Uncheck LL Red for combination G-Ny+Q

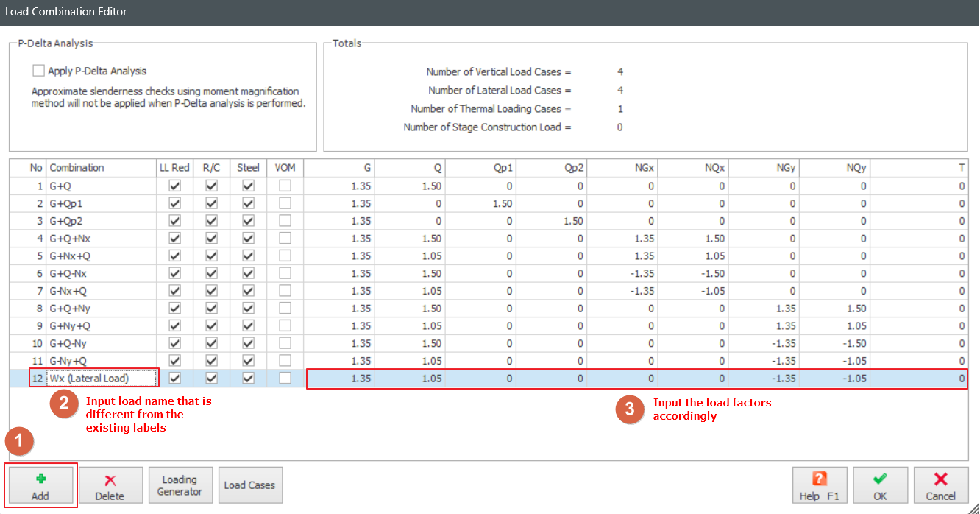[174, 360]
